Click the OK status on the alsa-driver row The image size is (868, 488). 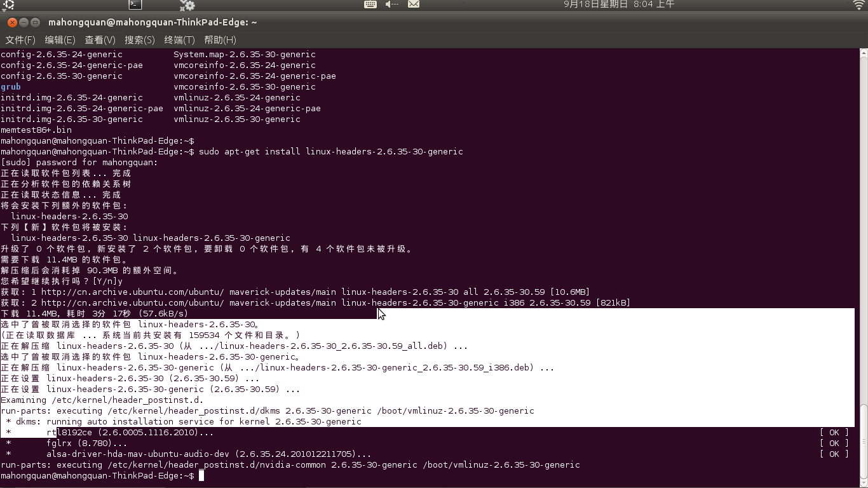(834, 454)
